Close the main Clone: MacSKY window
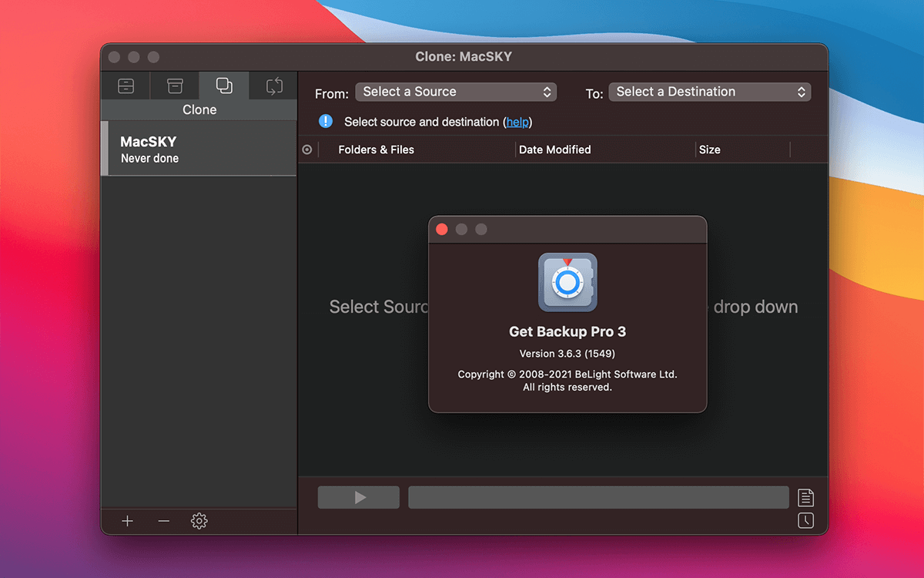The height and width of the screenshot is (578, 924). pos(114,57)
